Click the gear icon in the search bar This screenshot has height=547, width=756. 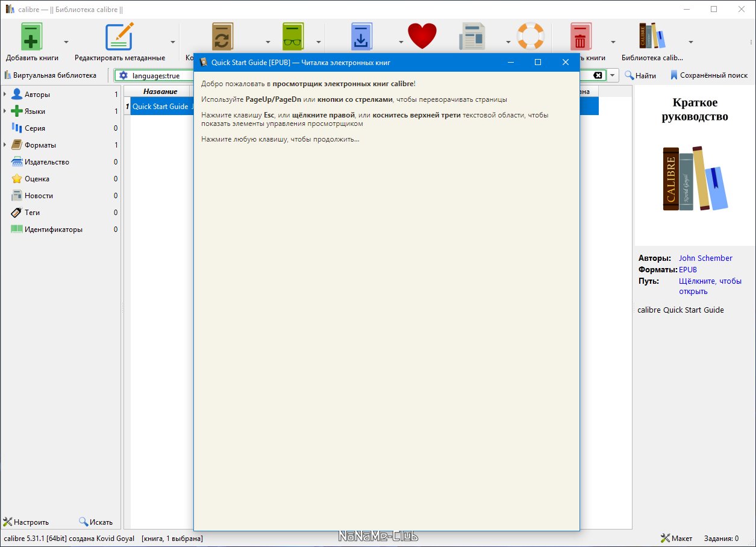click(x=123, y=75)
